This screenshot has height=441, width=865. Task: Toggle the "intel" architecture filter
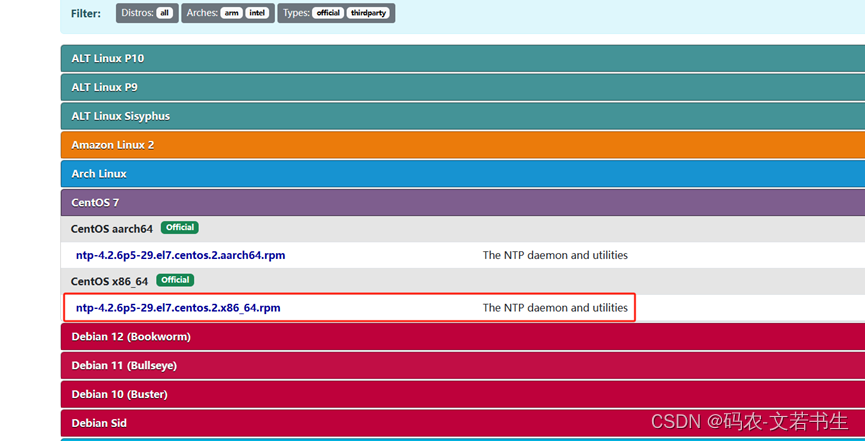[x=257, y=13]
